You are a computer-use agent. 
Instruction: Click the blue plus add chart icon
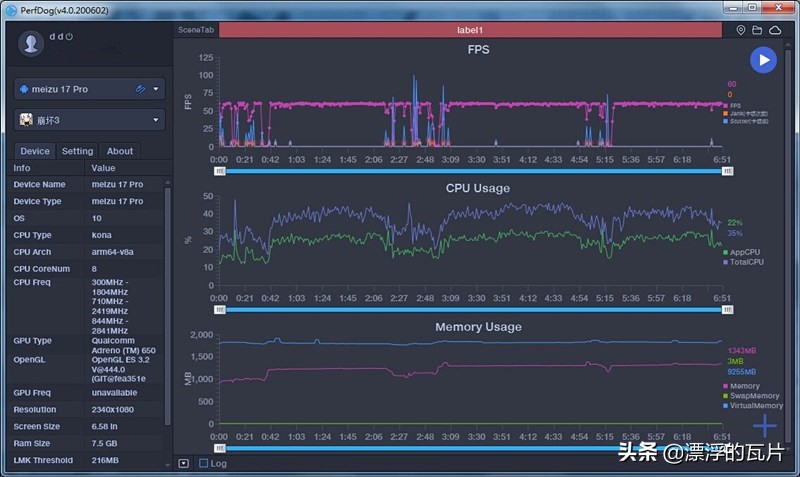click(x=764, y=425)
